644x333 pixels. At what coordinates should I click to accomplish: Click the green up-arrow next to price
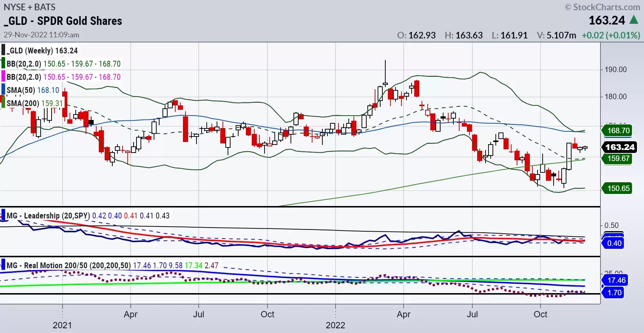click(634, 20)
